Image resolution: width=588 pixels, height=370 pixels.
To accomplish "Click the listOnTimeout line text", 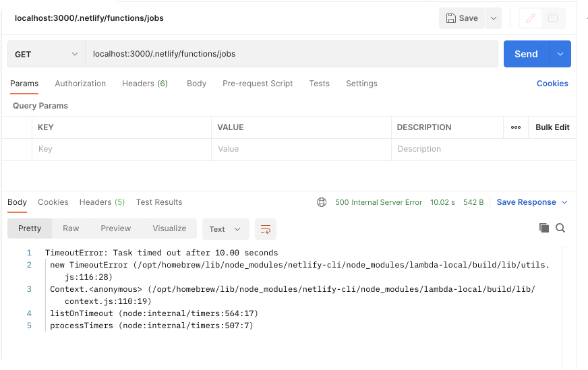I will 154,313.
